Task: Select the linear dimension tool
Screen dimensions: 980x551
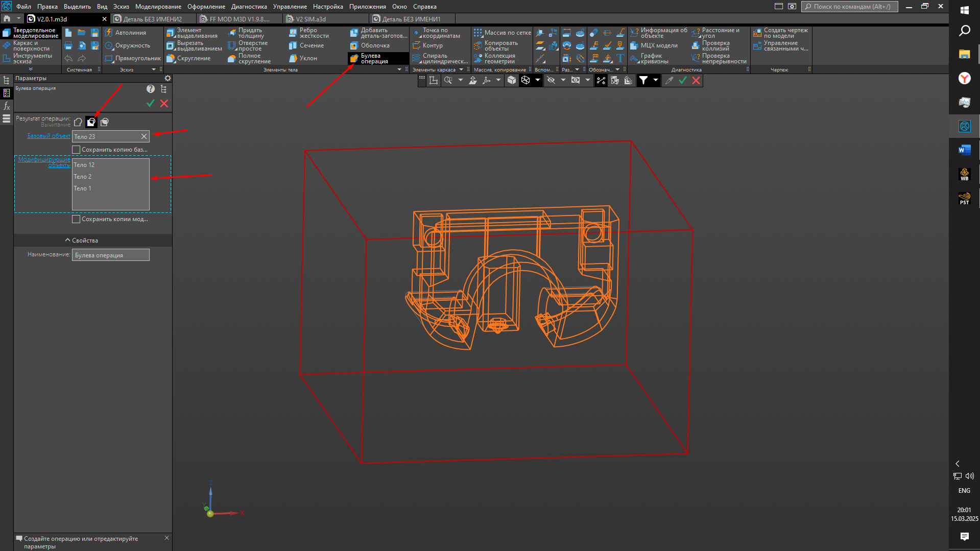Action: [x=567, y=33]
